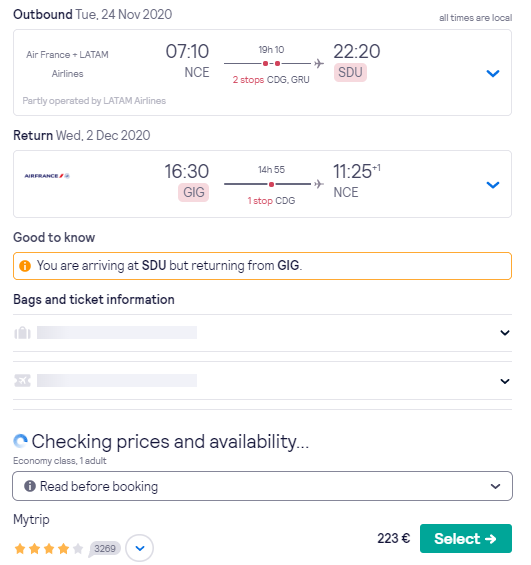Open the Read before booking dropdown
The image size is (531, 565).
point(262,486)
